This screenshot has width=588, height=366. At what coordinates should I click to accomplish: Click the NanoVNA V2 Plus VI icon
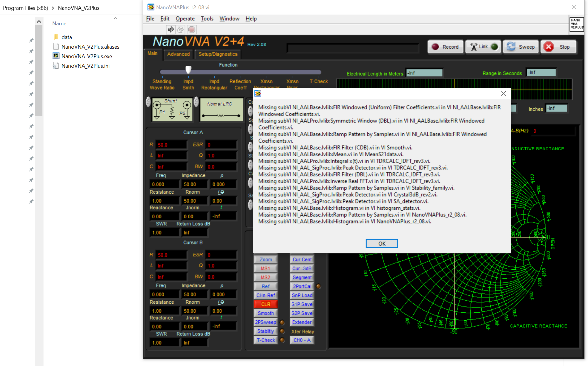point(577,24)
